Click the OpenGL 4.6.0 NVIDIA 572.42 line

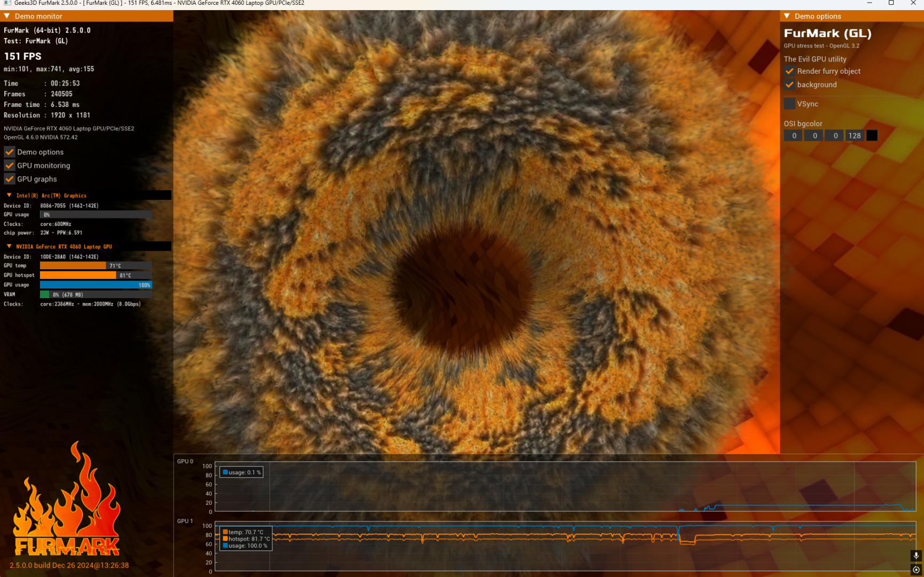(x=41, y=137)
